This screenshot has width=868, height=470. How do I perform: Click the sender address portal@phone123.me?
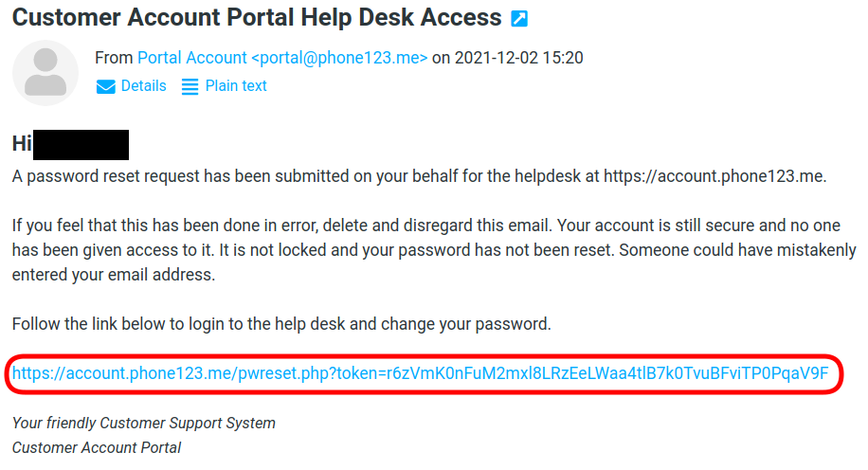(x=339, y=58)
